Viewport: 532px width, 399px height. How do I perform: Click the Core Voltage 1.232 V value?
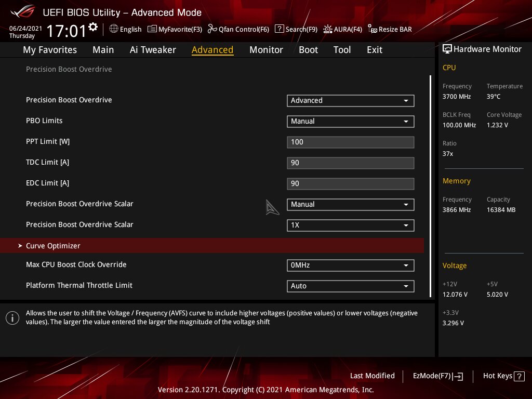(x=497, y=125)
